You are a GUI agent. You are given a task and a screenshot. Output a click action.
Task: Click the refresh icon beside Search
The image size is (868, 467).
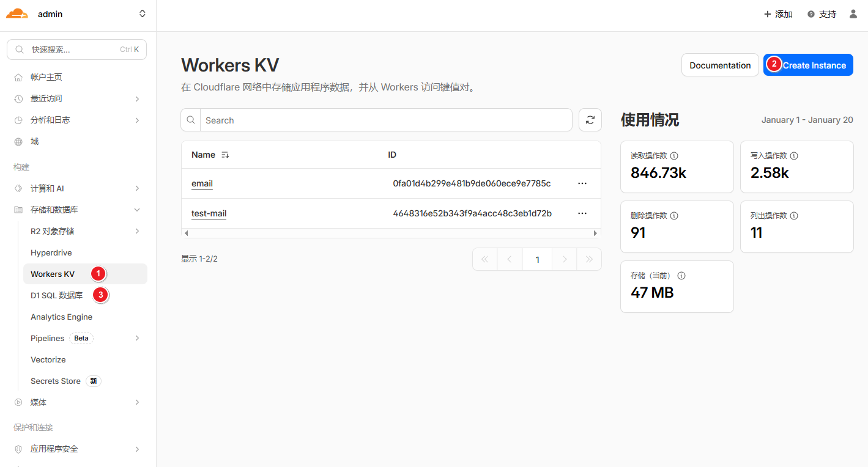pyautogui.click(x=590, y=120)
